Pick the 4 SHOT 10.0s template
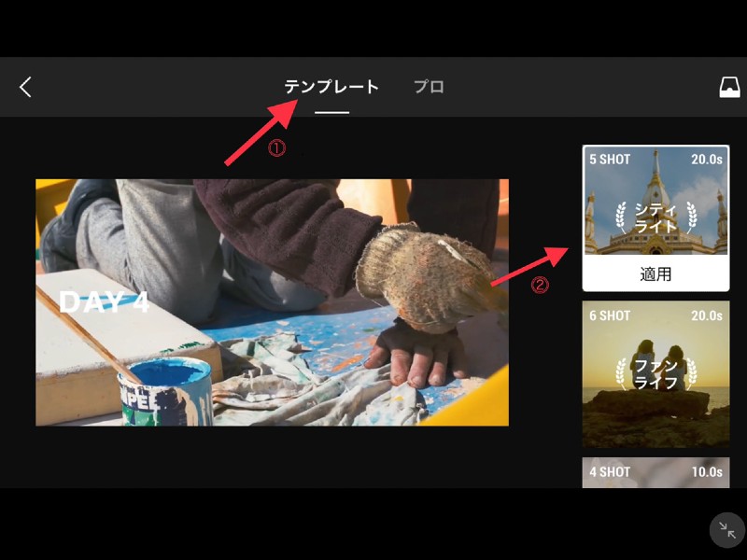Screen dimensions: 747x560 pyautogui.click(x=655, y=473)
